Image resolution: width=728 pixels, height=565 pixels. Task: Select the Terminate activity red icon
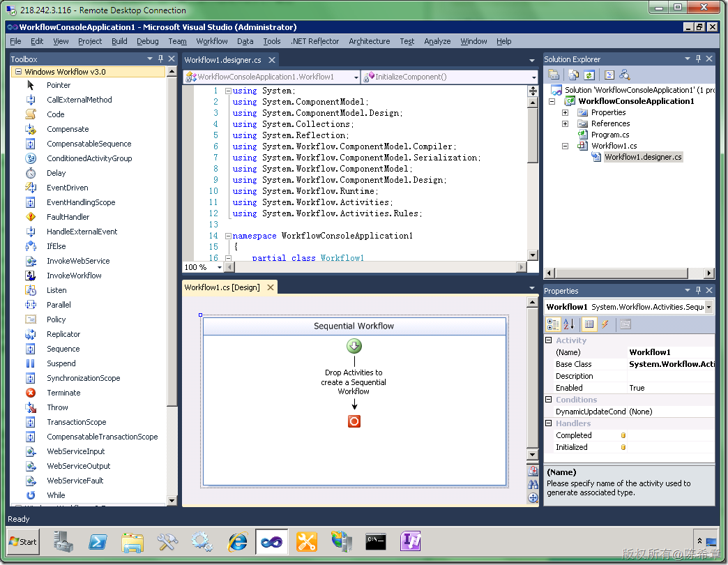(31, 393)
